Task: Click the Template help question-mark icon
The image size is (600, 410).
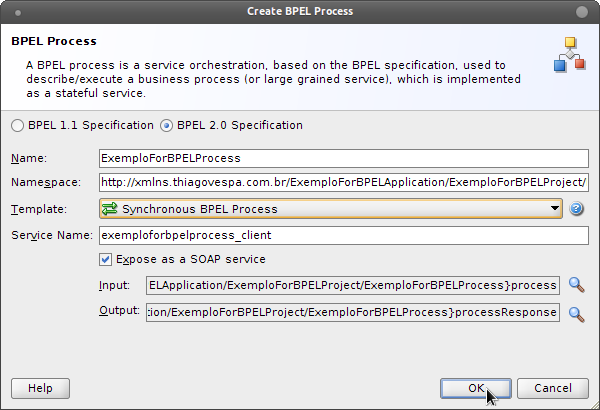Action: [x=576, y=209]
